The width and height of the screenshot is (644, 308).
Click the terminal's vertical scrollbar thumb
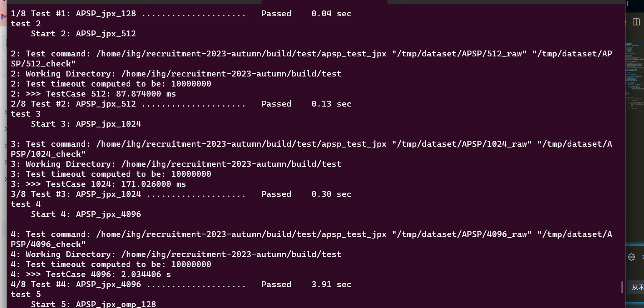(x=622, y=287)
